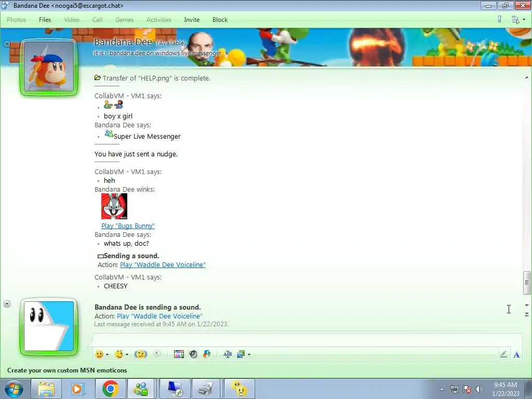This screenshot has width=532, height=399.
Task: Click your own ghost display picture
Action: coord(49,326)
